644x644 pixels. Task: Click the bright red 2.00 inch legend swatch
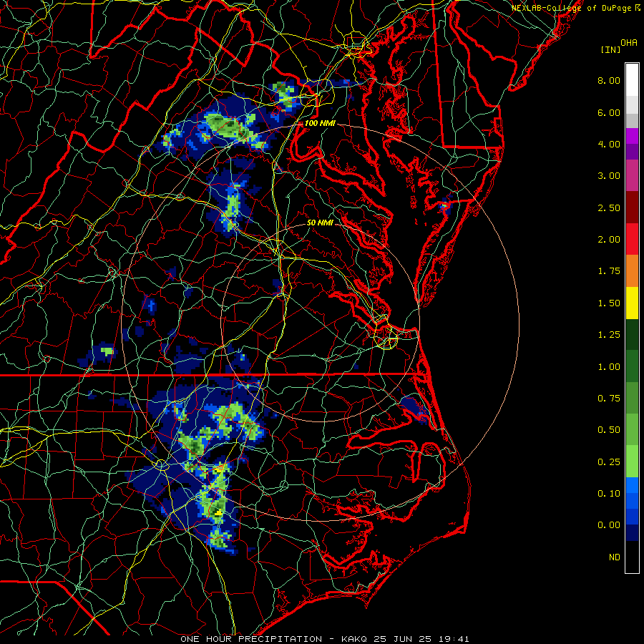[632, 239]
